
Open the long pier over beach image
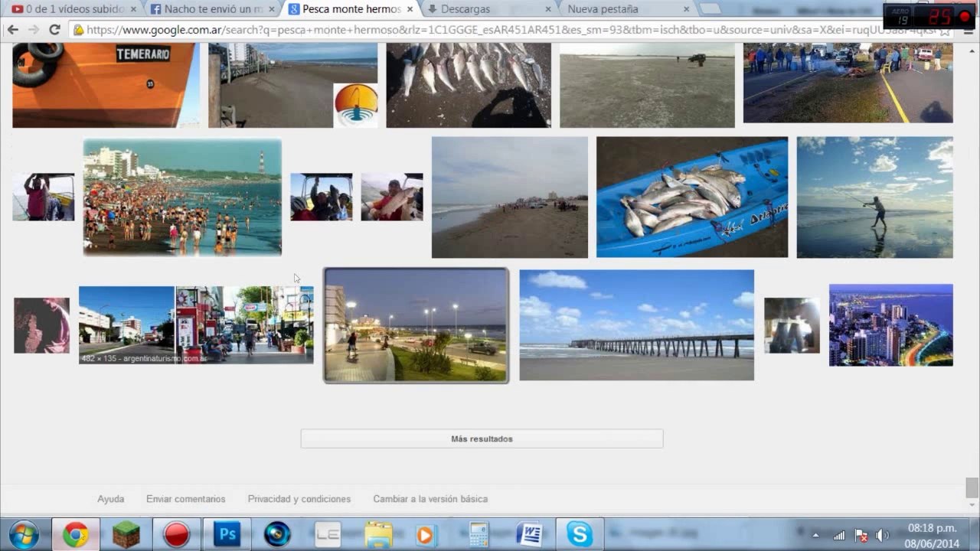pos(637,324)
